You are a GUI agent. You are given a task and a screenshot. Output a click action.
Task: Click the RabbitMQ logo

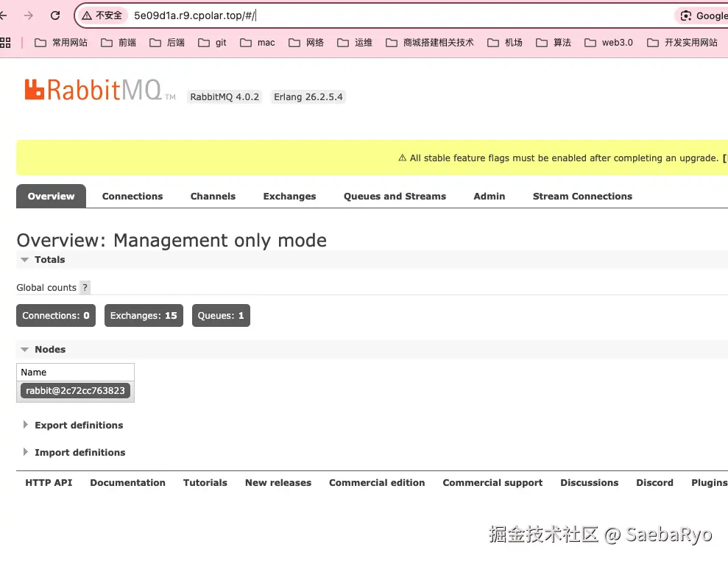(x=100, y=90)
